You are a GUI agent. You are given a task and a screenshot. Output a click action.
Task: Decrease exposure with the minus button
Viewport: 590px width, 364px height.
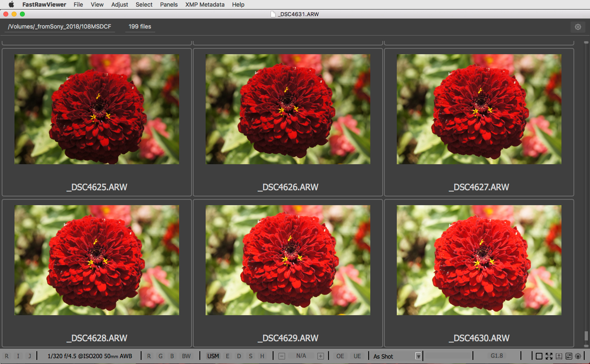[282, 356]
